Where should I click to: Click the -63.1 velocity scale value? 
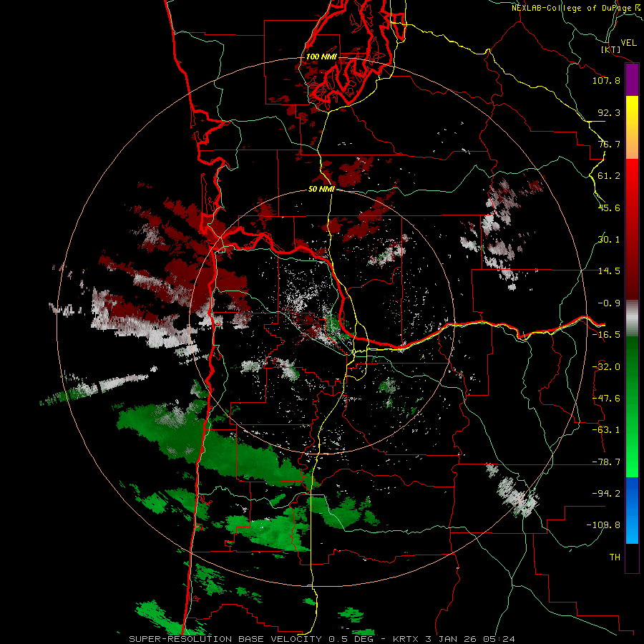pyautogui.click(x=606, y=430)
